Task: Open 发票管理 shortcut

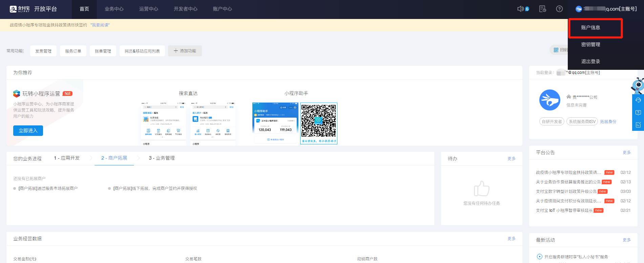Action: pos(43,51)
